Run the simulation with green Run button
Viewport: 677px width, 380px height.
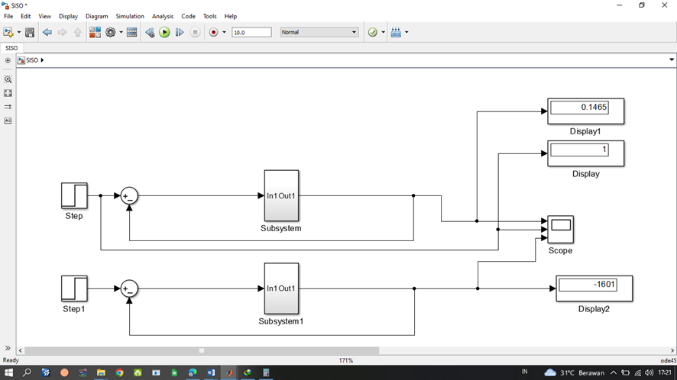165,32
